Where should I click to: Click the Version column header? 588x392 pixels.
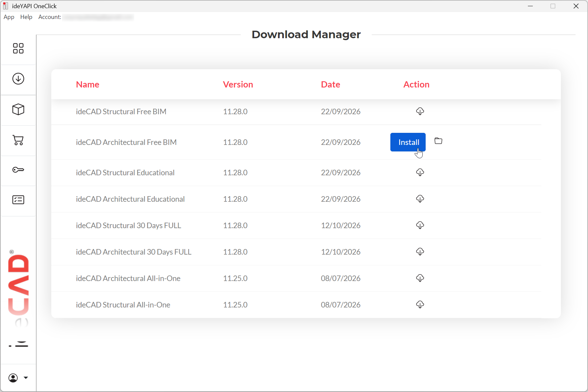tap(238, 85)
